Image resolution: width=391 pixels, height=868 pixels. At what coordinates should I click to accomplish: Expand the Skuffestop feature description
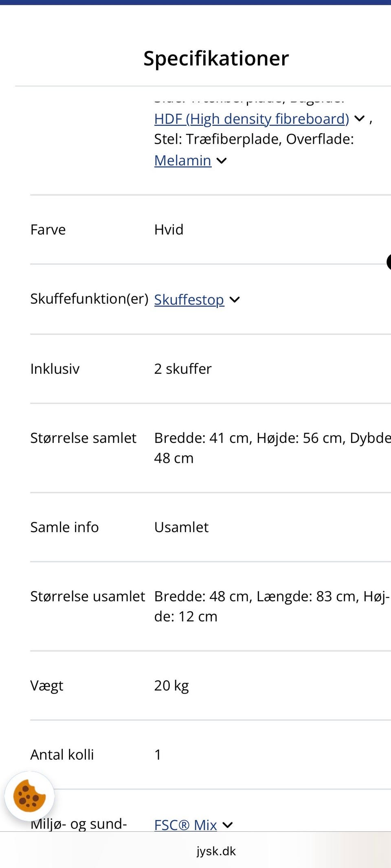[235, 300]
